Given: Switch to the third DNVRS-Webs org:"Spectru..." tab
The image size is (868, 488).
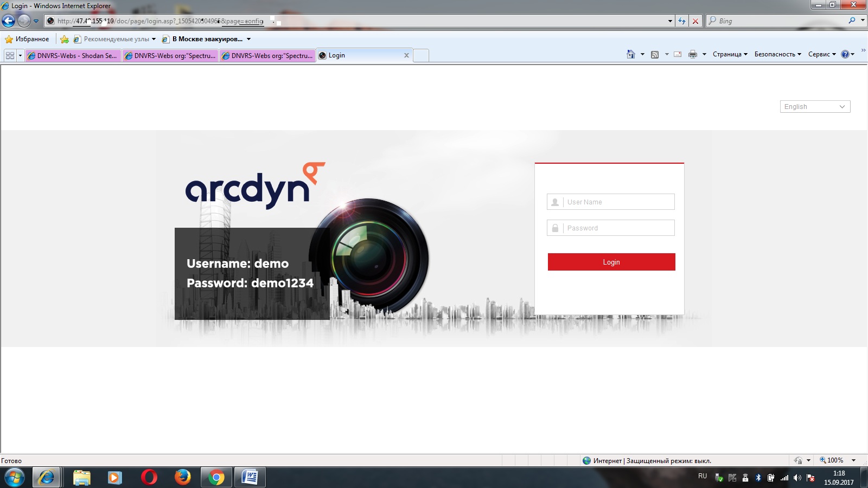Looking at the screenshot, I should (x=267, y=55).
